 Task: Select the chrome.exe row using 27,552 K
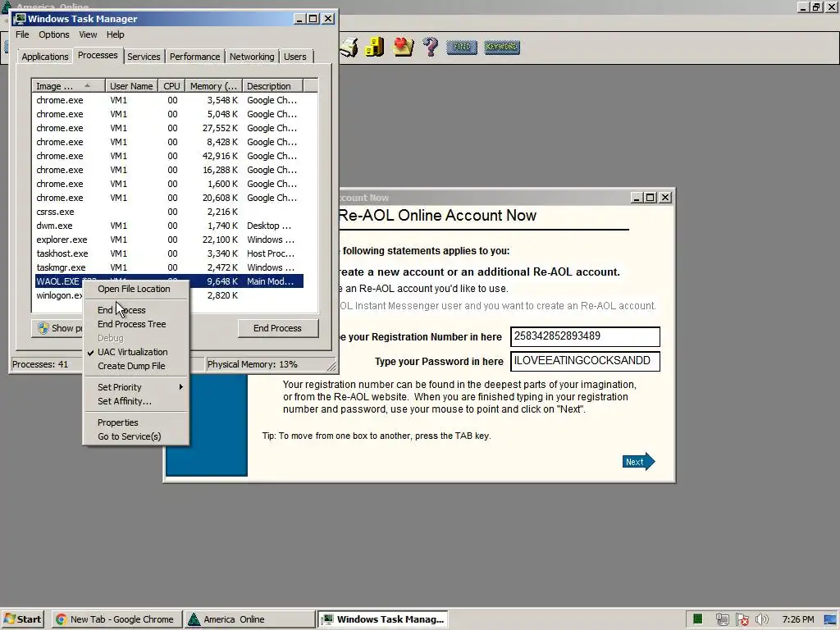pos(169,128)
